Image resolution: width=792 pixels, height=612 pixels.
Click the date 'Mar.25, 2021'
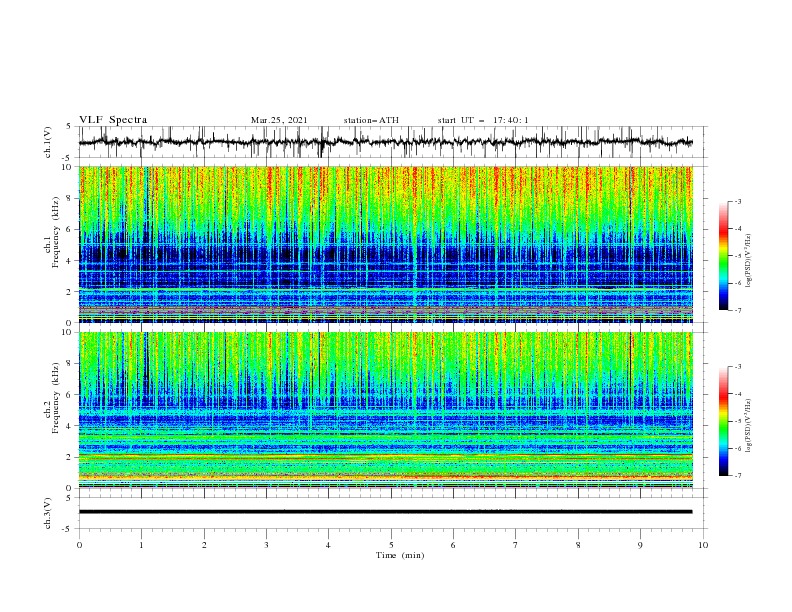(x=279, y=120)
